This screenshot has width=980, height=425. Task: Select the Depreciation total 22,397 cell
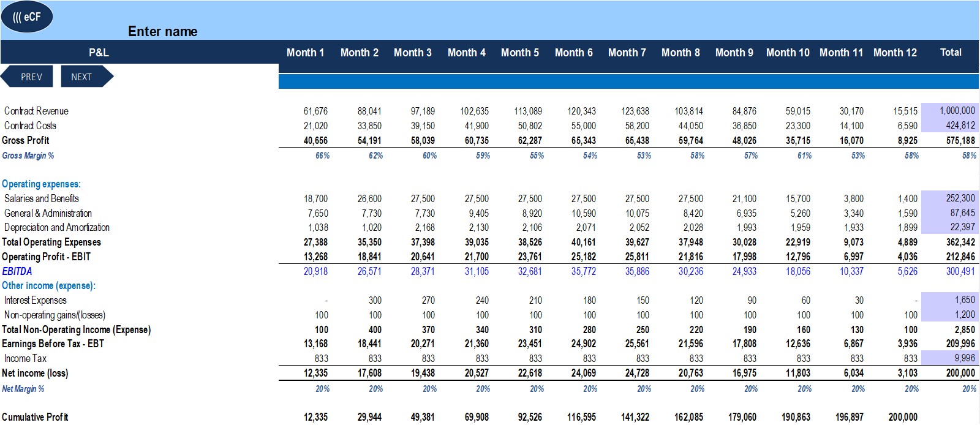click(949, 227)
